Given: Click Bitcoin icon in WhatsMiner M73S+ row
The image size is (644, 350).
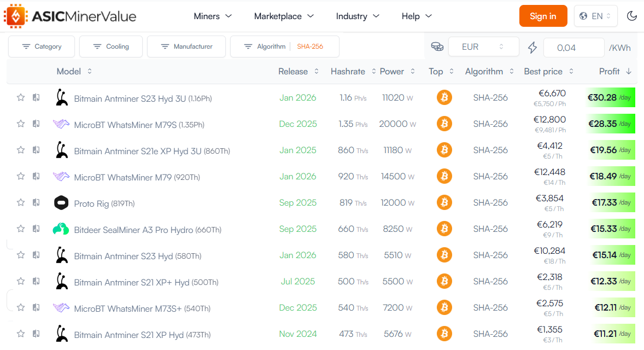Looking at the screenshot, I should click(x=444, y=308).
